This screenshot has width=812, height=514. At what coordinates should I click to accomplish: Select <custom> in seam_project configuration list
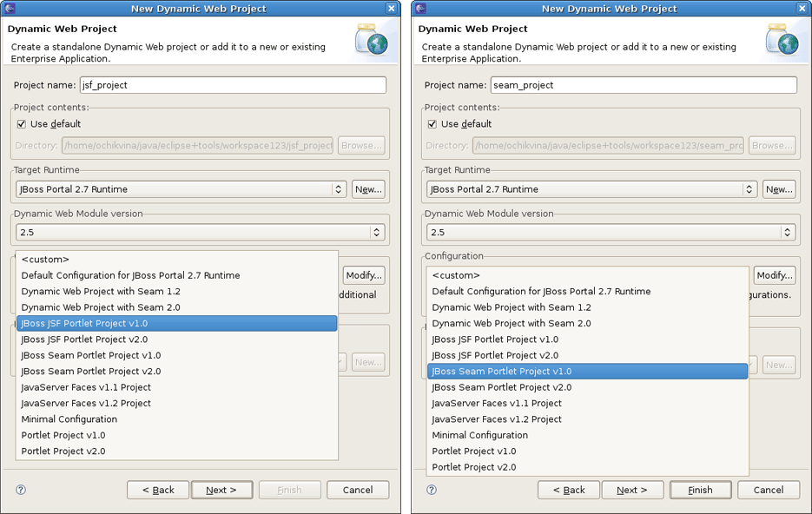click(x=587, y=275)
